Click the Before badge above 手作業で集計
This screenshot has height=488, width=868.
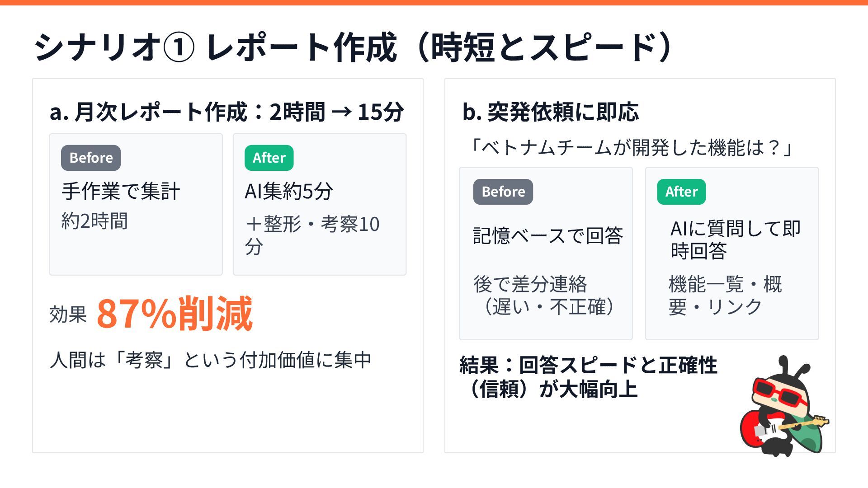[x=91, y=158]
